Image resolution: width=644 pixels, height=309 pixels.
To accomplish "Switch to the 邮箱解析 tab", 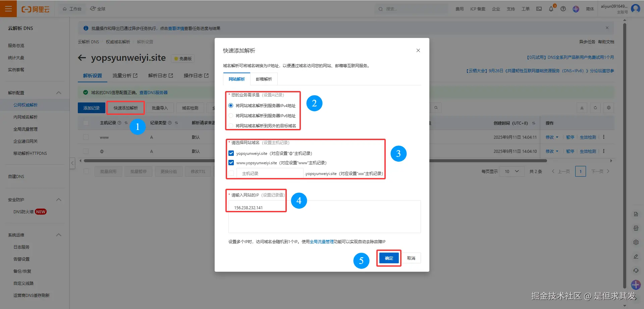I will 264,79.
